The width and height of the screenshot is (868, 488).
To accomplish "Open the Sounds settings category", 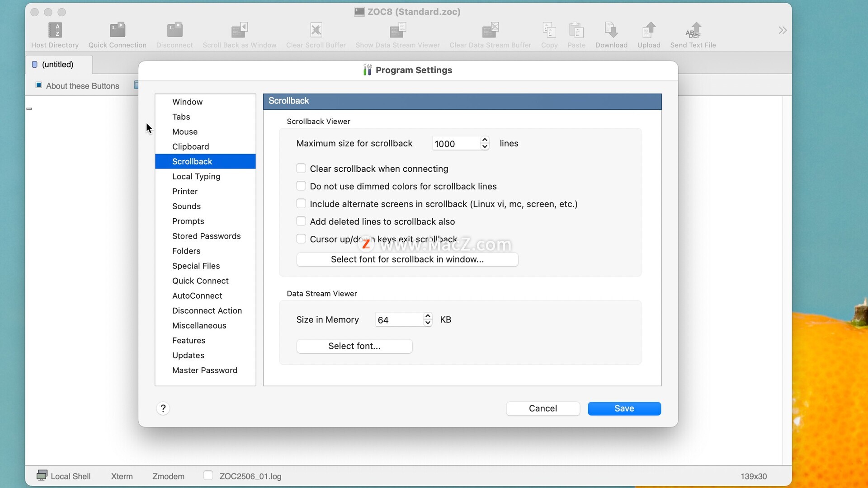I will (x=205, y=206).
